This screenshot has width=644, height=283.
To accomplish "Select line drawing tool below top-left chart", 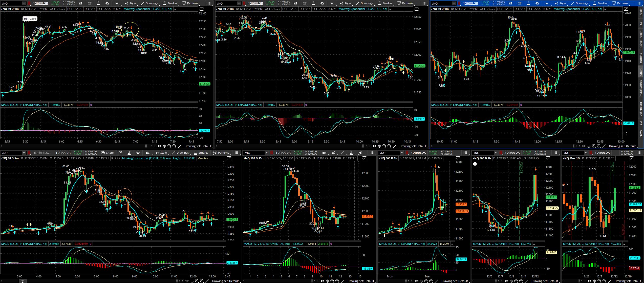I will 180,146.
